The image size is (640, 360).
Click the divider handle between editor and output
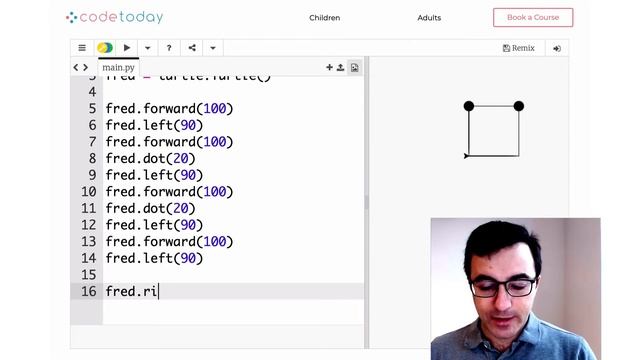point(367,202)
